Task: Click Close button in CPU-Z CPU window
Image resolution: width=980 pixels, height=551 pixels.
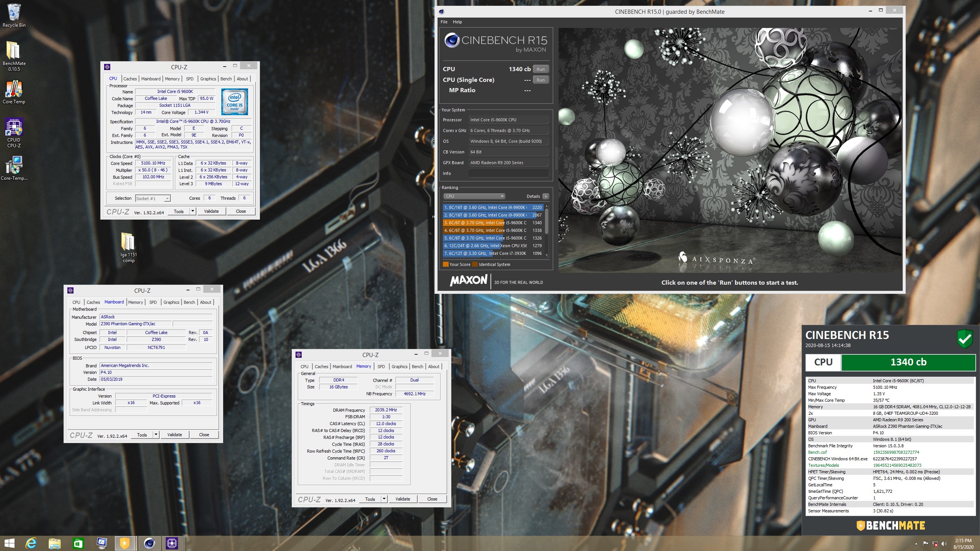Action: 241,211
